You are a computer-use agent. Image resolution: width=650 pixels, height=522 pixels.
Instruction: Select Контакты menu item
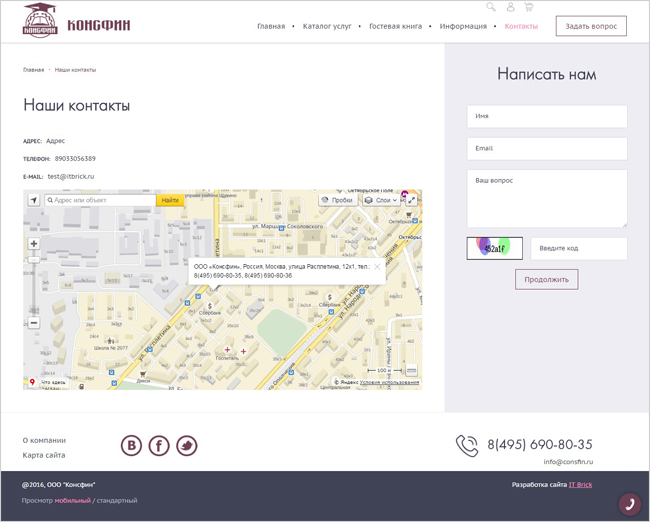click(521, 26)
